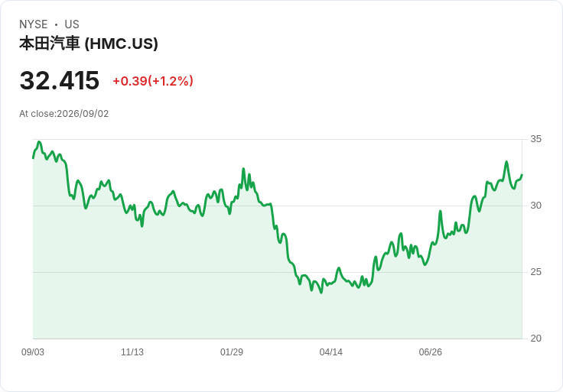This screenshot has height=392, width=563.
Task: Click the latest endpoint of the price line
Action: point(522,175)
